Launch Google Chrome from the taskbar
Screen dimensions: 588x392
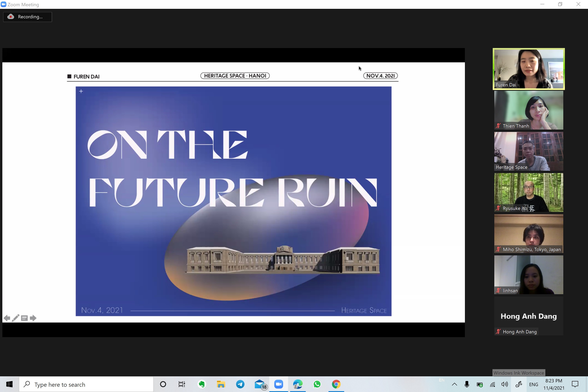(336, 384)
